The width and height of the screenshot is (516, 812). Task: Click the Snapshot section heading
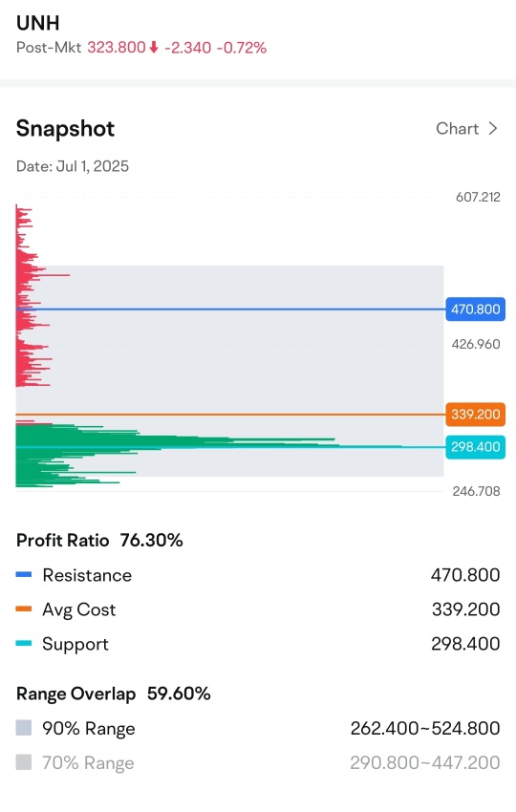[65, 128]
